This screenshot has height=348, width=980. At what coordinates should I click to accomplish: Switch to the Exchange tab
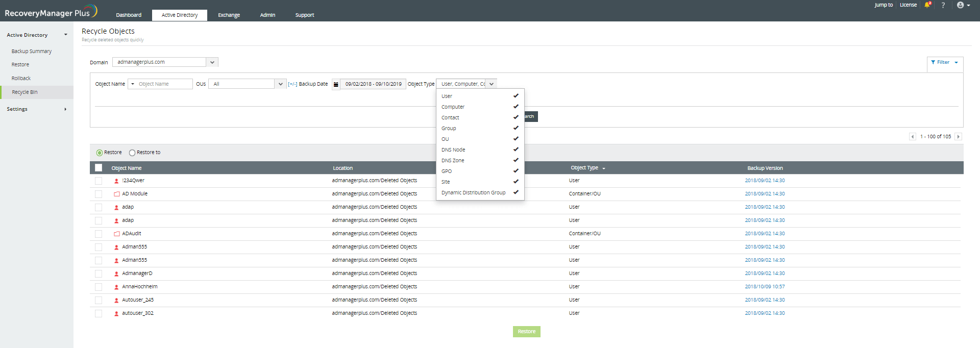click(229, 15)
